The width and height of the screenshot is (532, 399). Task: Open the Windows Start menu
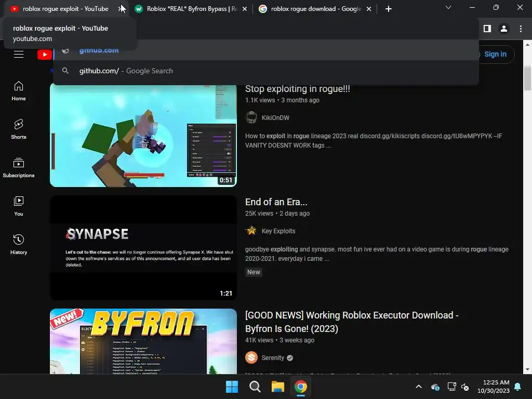point(232,387)
